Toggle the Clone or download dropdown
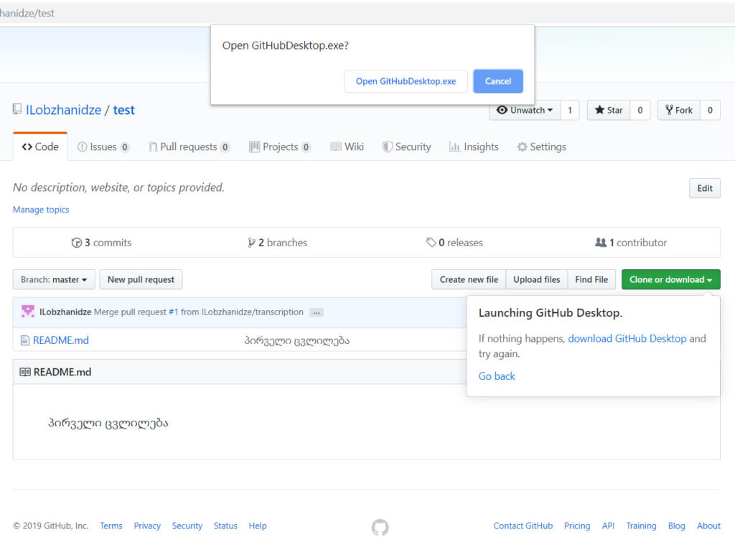The width and height of the screenshot is (735, 560). pyautogui.click(x=670, y=280)
